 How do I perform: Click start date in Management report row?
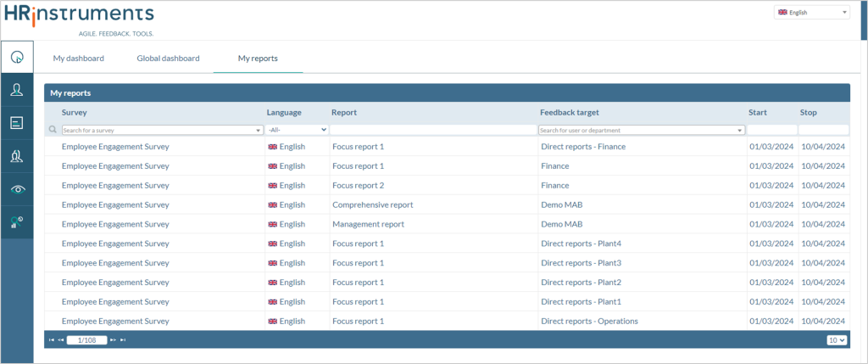pos(771,224)
